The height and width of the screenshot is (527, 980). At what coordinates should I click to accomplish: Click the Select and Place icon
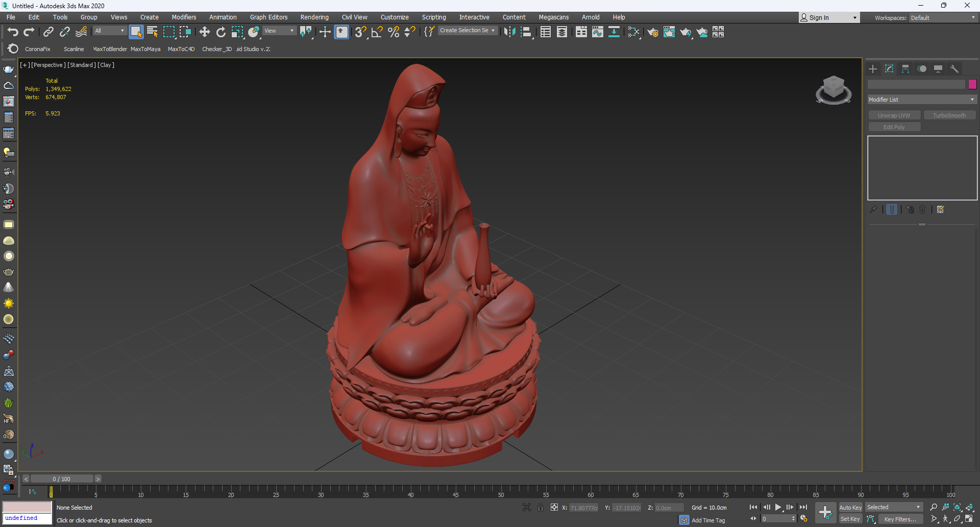tap(254, 32)
